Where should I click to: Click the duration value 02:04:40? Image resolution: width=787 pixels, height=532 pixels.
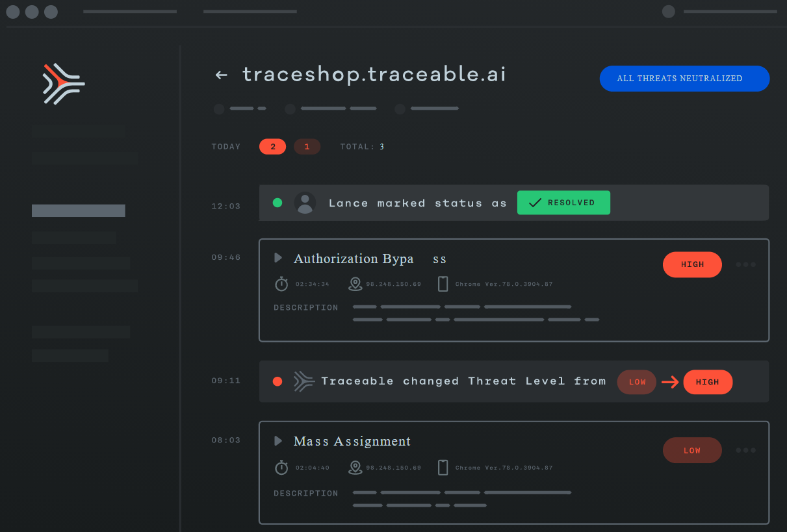tap(312, 468)
